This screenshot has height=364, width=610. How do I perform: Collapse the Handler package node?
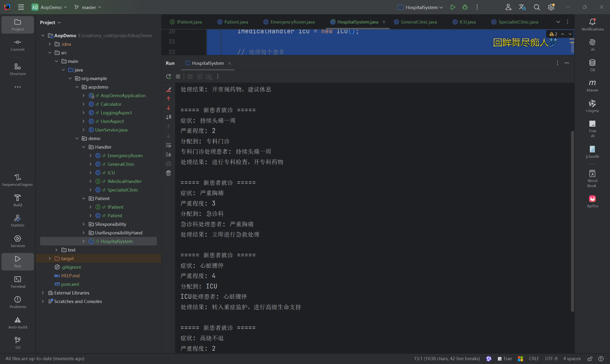pyautogui.click(x=84, y=147)
